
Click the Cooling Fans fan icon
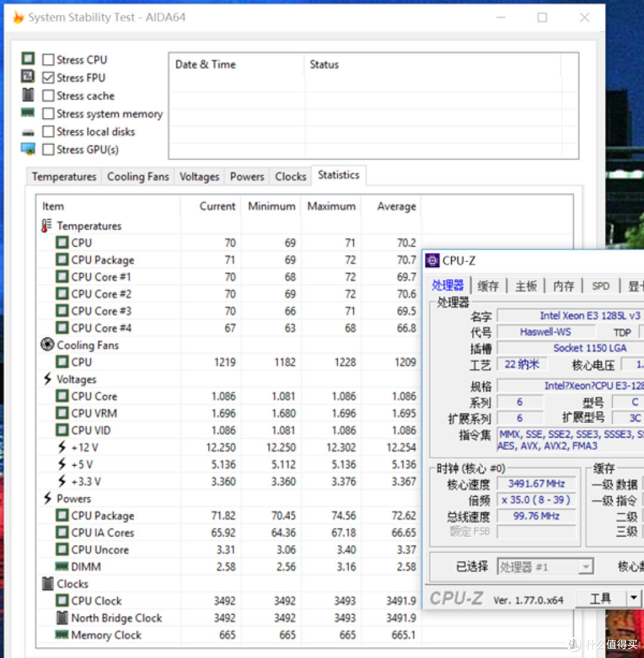pyautogui.click(x=48, y=345)
